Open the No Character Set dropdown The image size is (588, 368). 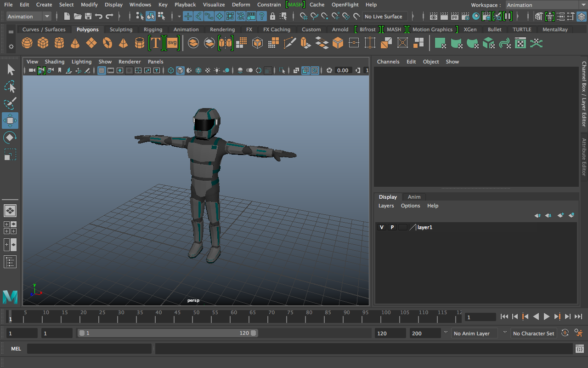point(533,333)
